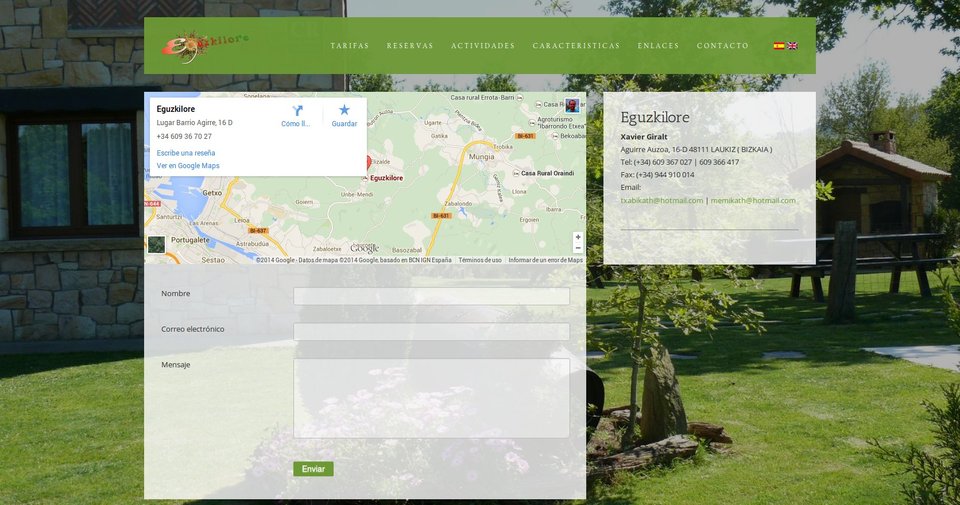Switch language with the British flag
This screenshot has height=505, width=960.
click(x=793, y=46)
